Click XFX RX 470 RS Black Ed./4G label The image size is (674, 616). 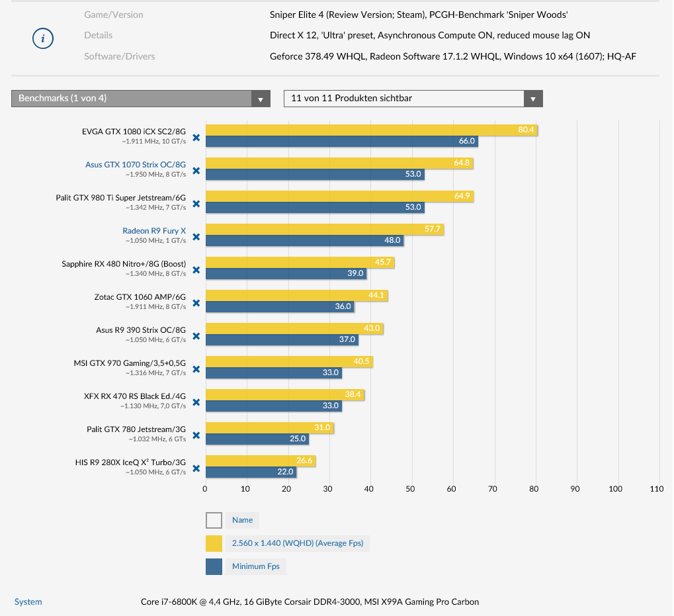click(x=135, y=396)
